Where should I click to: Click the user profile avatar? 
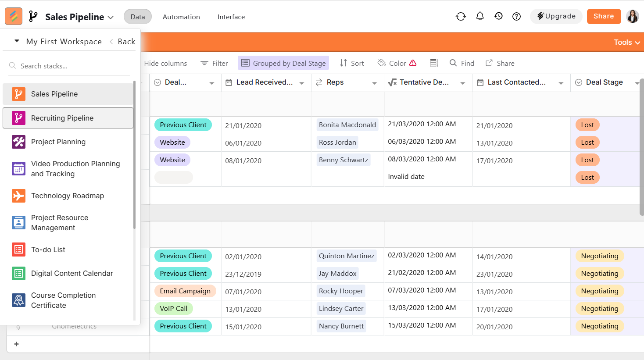633,16
